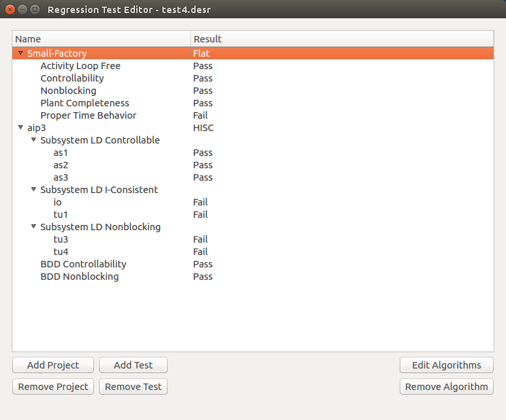Collapse Subsystem LD Controllable group
This screenshot has width=506, height=420.
pyautogui.click(x=34, y=140)
